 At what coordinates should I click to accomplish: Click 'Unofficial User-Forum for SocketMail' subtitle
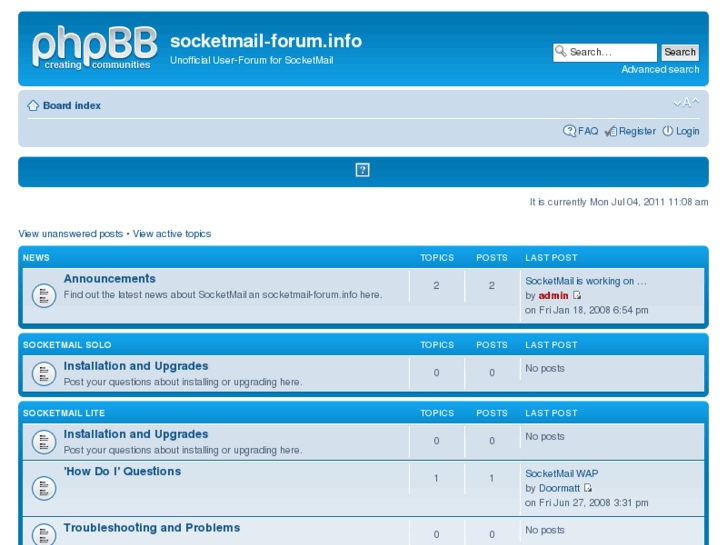pyautogui.click(x=252, y=60)
